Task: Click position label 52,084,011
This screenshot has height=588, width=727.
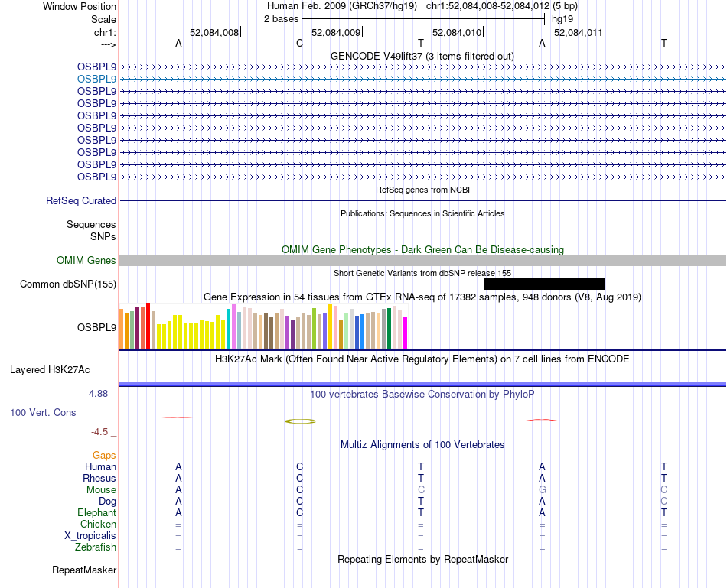Action: [x=579, y=32]
